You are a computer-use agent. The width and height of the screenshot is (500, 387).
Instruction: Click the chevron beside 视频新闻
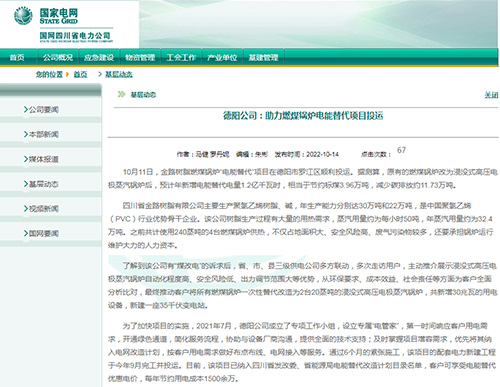(26, 208)
